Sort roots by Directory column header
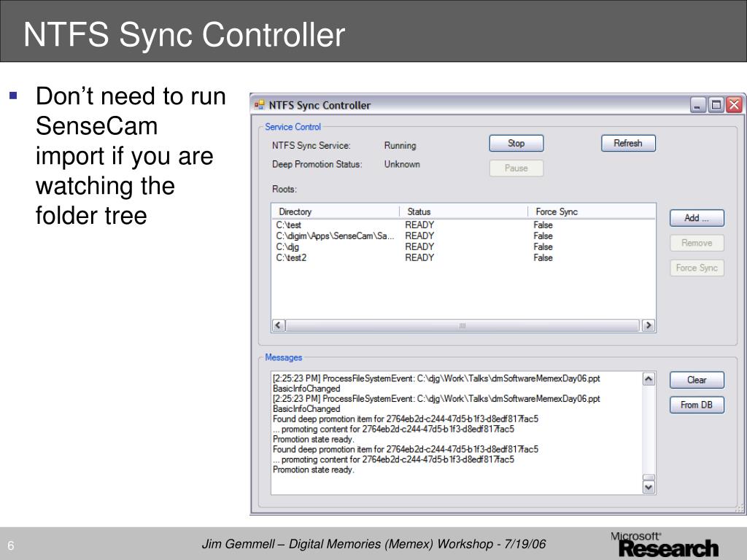This screenshot has width=747, height=560. click(x=336, y=211)
